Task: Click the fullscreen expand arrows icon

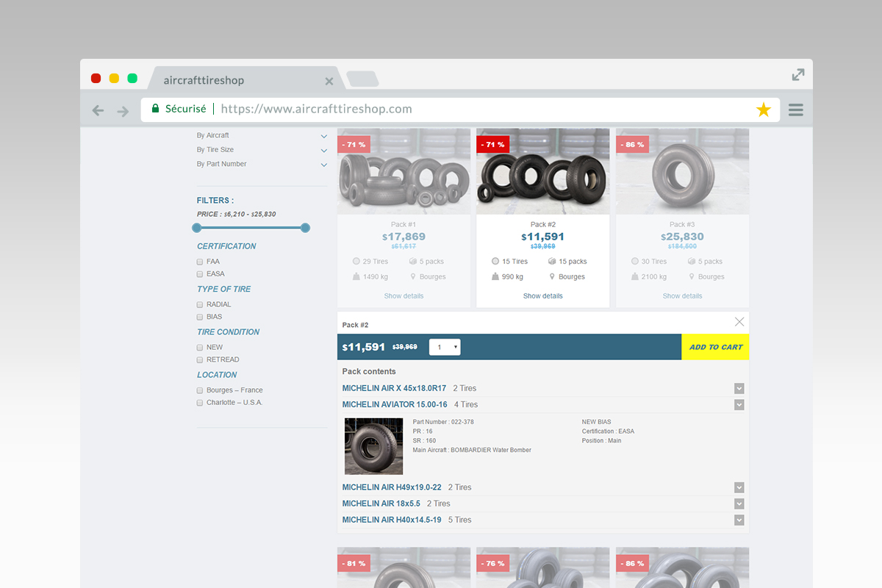Action: (x=798, y=74)
